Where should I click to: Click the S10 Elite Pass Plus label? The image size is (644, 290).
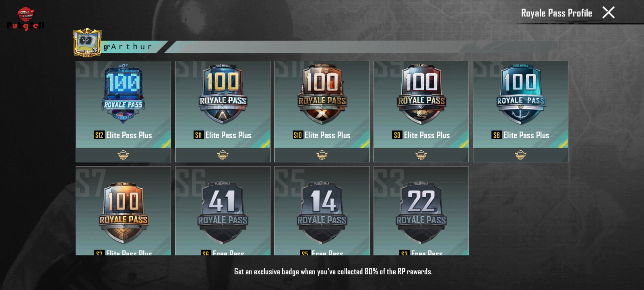click(322, 135)
